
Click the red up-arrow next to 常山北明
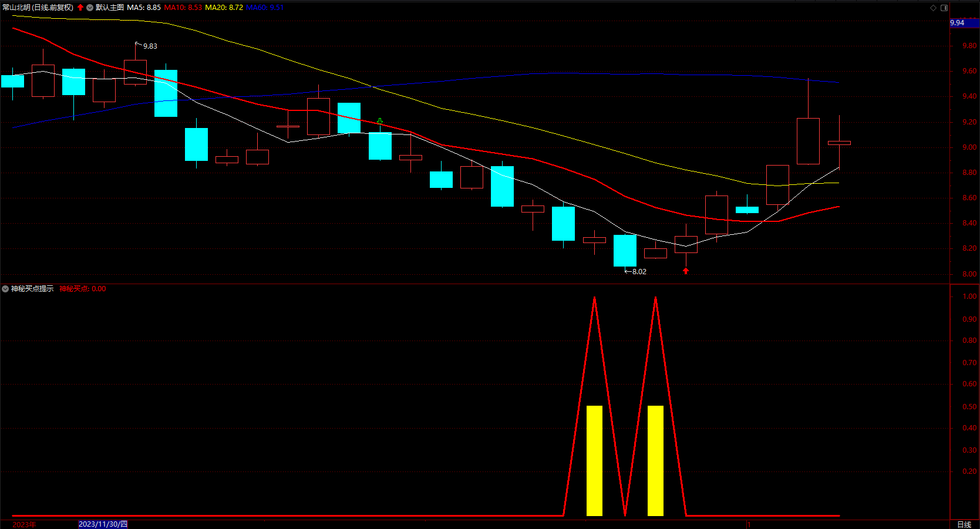pos(80,8)
